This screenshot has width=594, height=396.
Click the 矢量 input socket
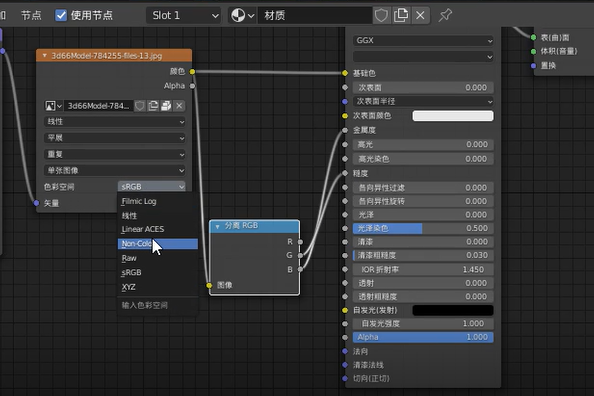(36, 203)
